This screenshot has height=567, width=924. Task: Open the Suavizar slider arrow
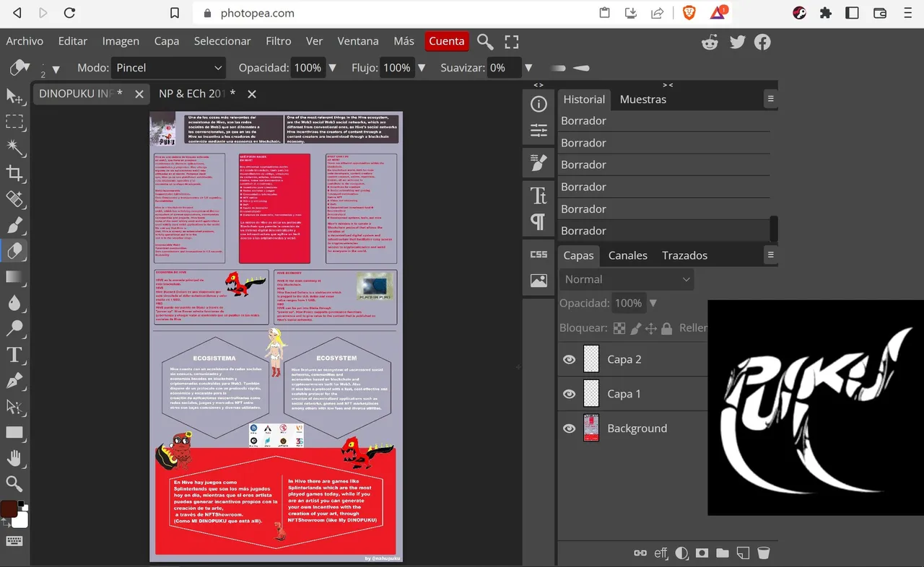point(528,68)
